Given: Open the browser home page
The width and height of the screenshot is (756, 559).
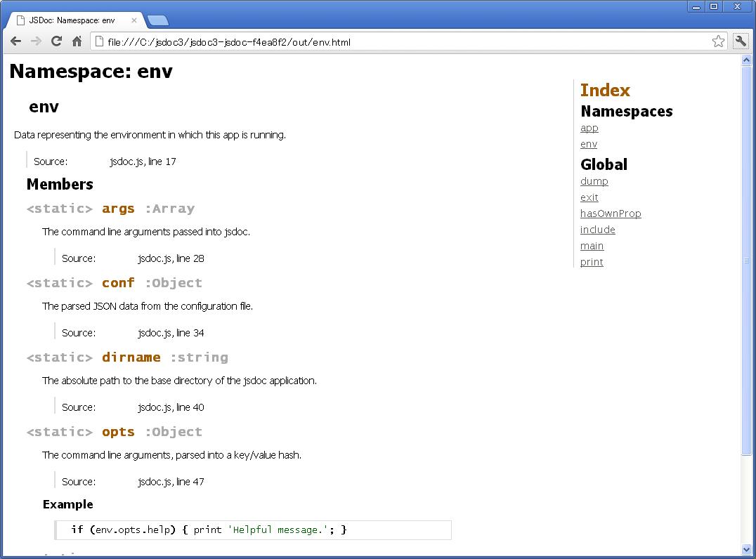Looking at the screenshot, I should [x=77, y=41].
